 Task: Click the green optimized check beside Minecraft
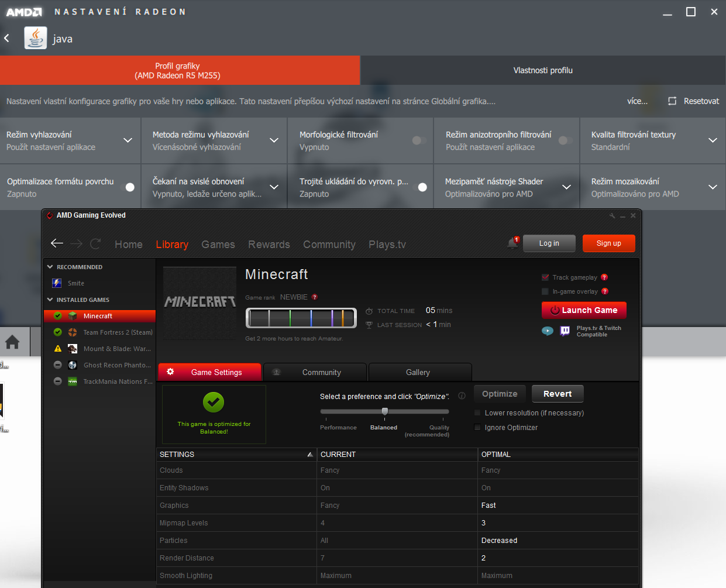[x=57, y=316]
